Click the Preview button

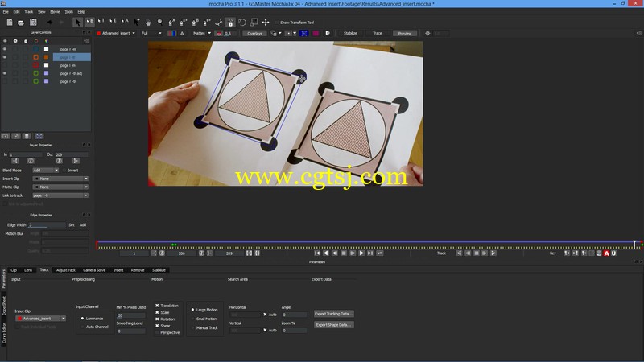coord(405,33)
